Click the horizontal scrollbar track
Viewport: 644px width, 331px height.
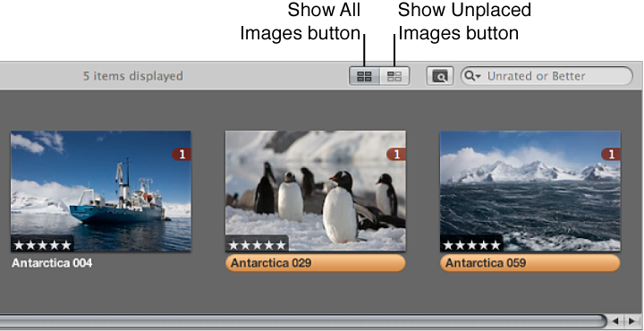[302, 320]
